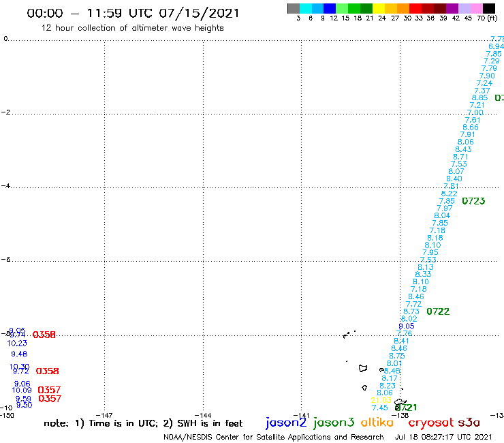Click the pure blue swatch in legend

pyautogui.click(x=330, y=8)
